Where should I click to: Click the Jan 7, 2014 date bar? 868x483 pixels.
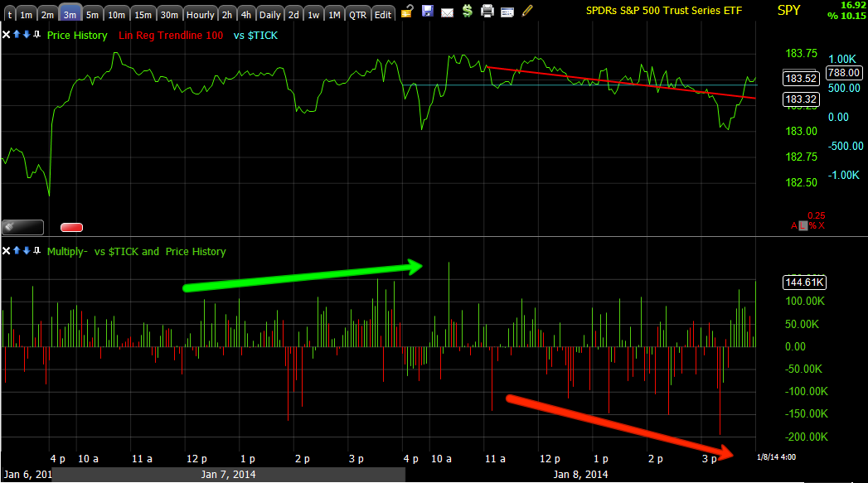(228, 474)
